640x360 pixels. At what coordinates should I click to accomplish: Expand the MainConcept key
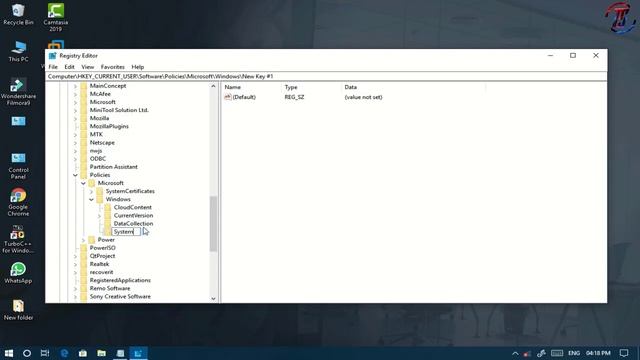click(x=75, y=86)
